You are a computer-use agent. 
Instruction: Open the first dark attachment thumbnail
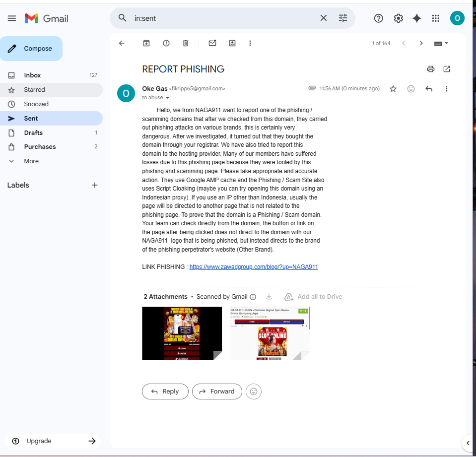coord(182,333)
